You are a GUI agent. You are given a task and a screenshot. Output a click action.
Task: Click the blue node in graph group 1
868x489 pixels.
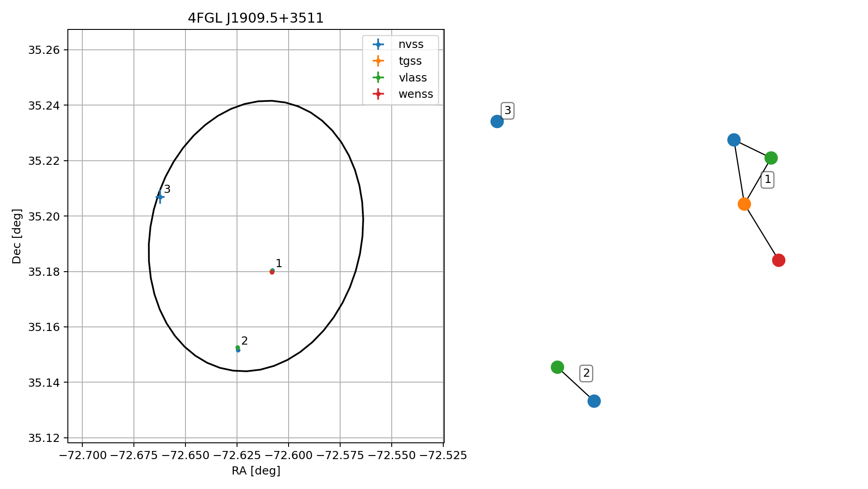(x=734, y=140)
